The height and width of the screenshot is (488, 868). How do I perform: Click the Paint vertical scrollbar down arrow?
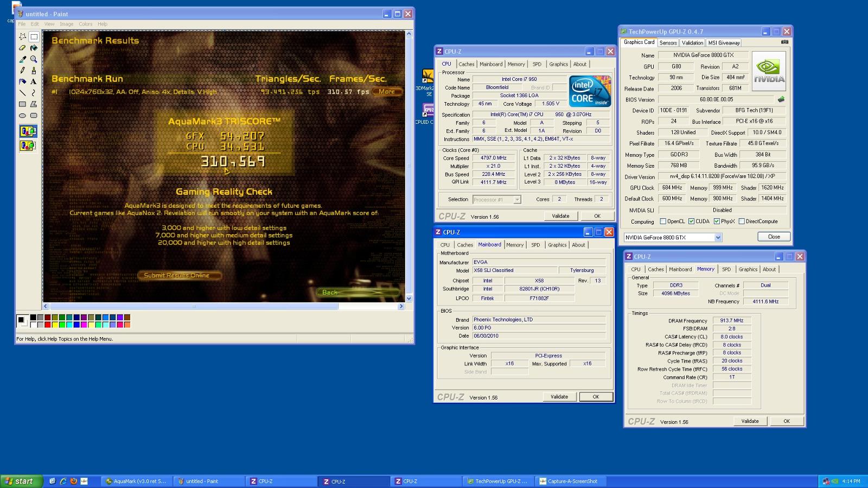click(x=409, y=299)
